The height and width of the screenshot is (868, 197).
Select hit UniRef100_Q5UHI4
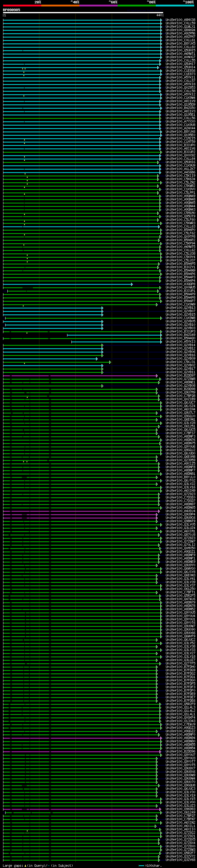180,67
